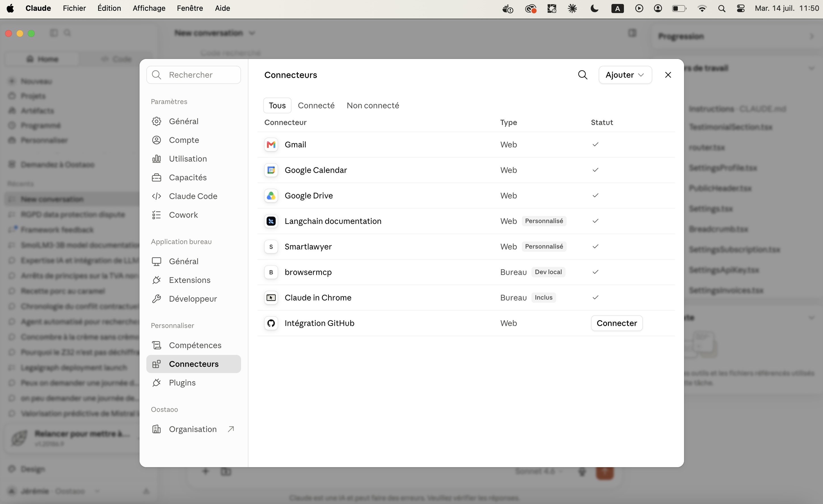823x504 pixels.
Task: Click the Personnalisé badge for Smartlawyer
Action: (544, 246)
